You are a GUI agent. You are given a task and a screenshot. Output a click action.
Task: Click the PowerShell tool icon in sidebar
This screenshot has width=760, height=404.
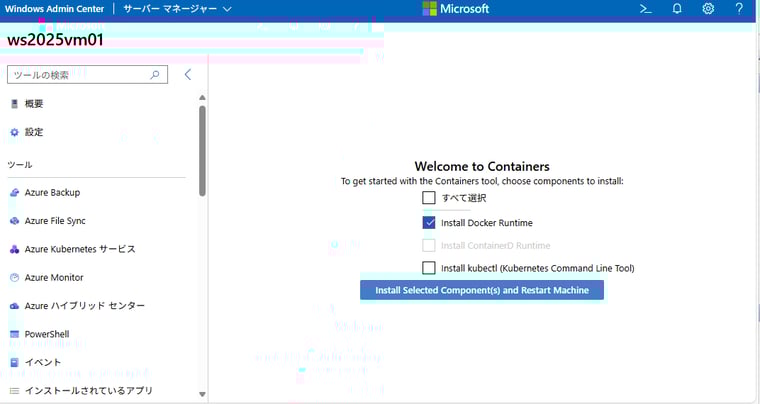[15, 334]
